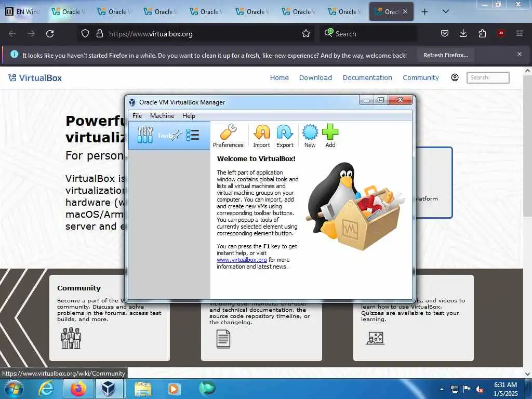Open Firefox application hamburger menu

pos(519,34)
